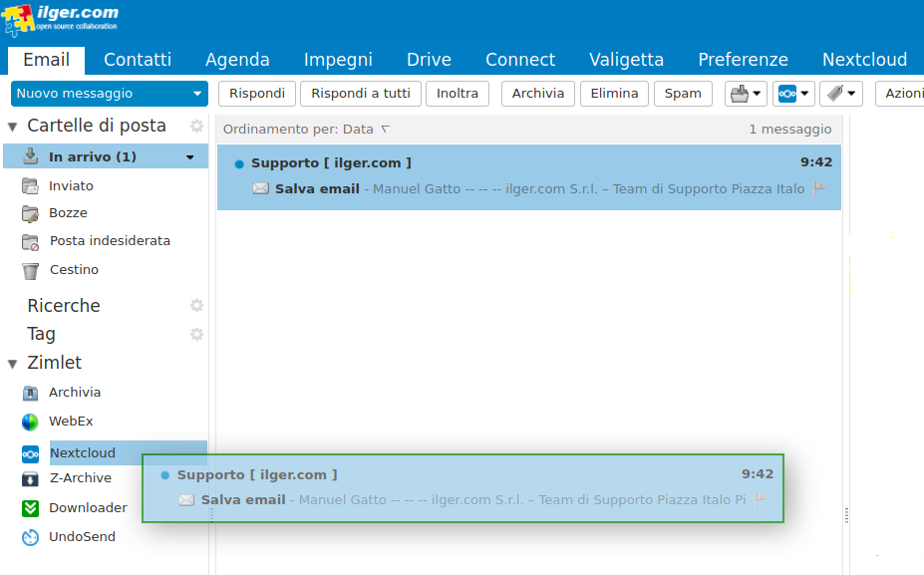Toggle the unread dot on the Supporto message
Image resolution: width=924 pixels, height=575 pixels.
(x=239, y=164)
